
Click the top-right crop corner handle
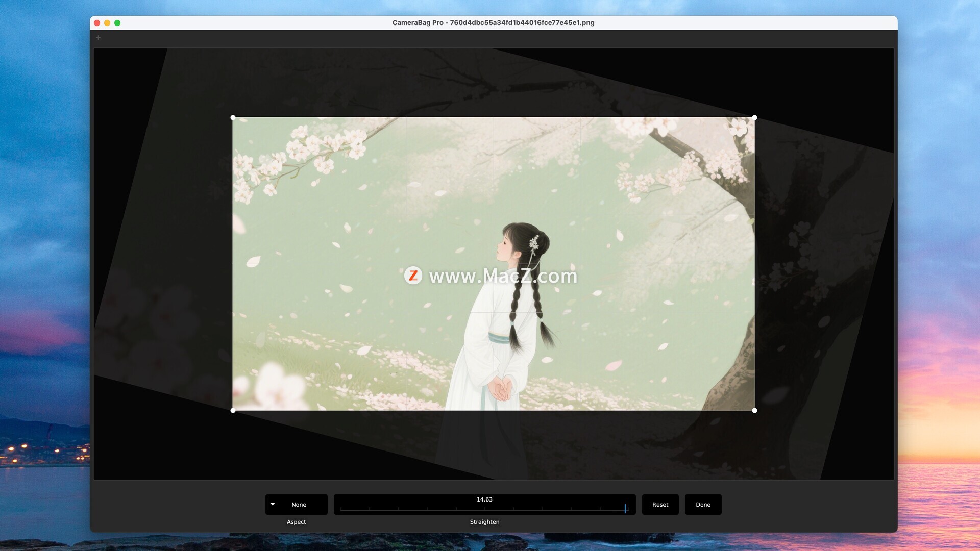coord(754,118)
